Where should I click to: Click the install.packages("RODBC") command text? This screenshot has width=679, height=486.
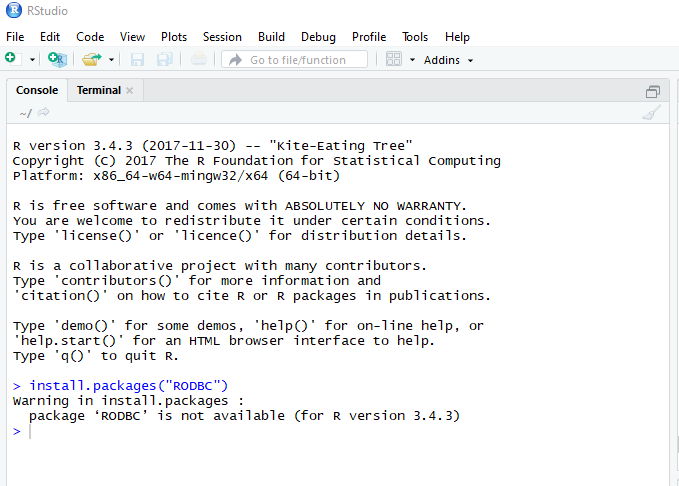coord(128,386)
